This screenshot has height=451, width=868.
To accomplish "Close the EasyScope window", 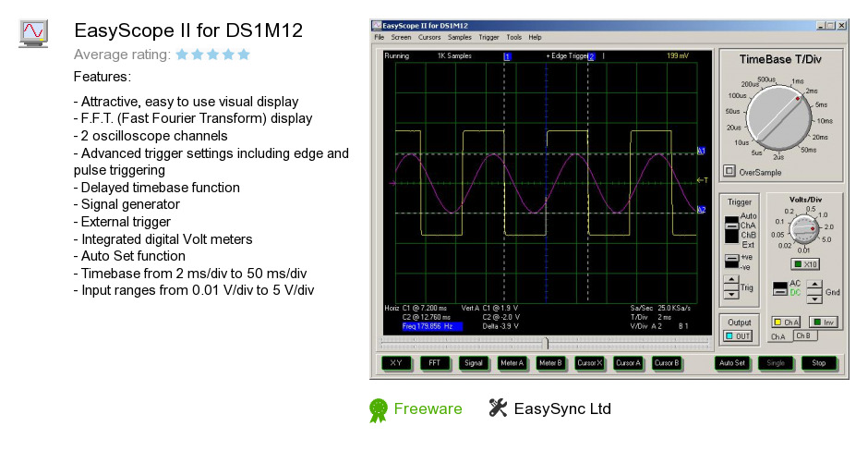I will (x=841, y=26).
